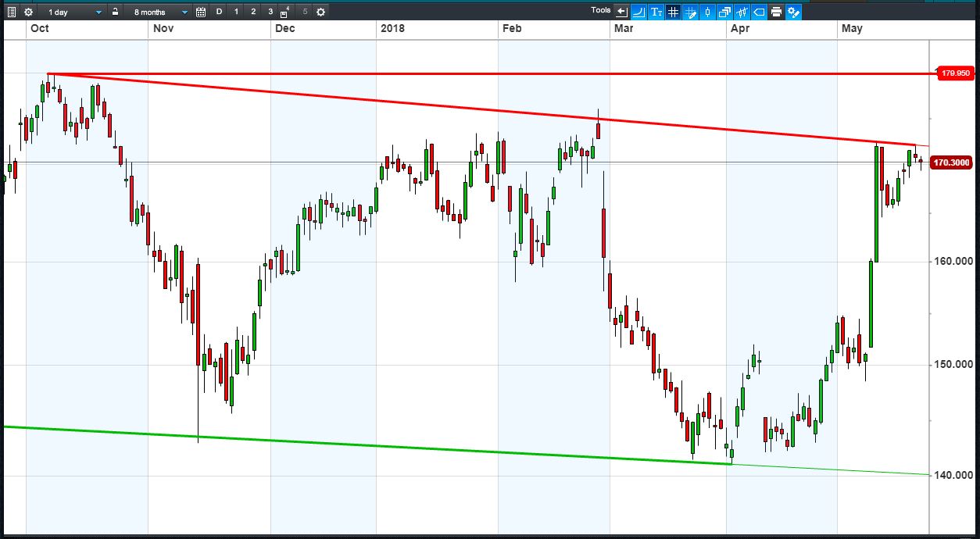Image resolution: width=980 pixels, height=539 pixels.
Task: Click the Feb date axis label
Action: (512, 29)
